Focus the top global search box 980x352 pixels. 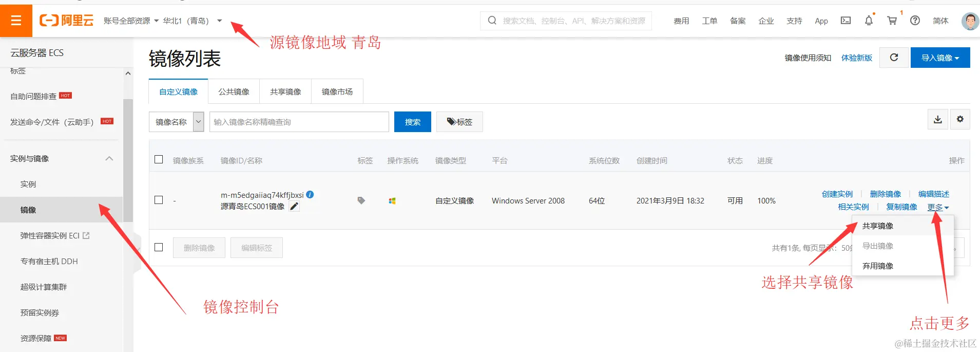click(x=566, y=21)
